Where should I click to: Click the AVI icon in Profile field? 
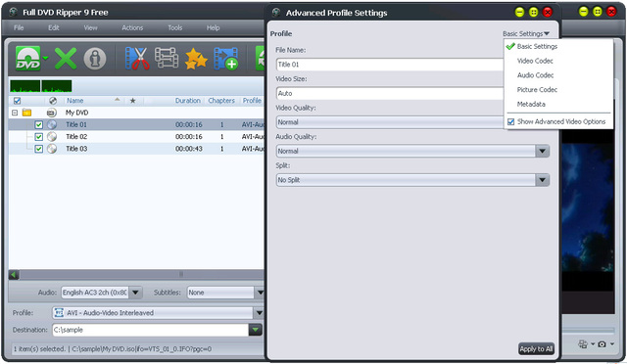(59, 312)
